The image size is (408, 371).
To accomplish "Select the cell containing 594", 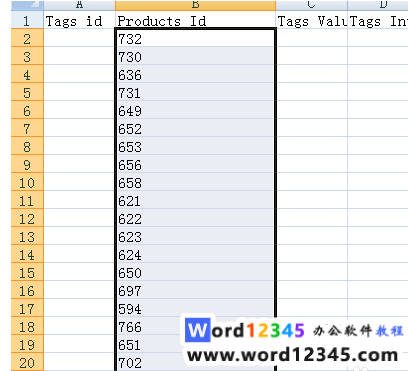I will coord(196,308).
